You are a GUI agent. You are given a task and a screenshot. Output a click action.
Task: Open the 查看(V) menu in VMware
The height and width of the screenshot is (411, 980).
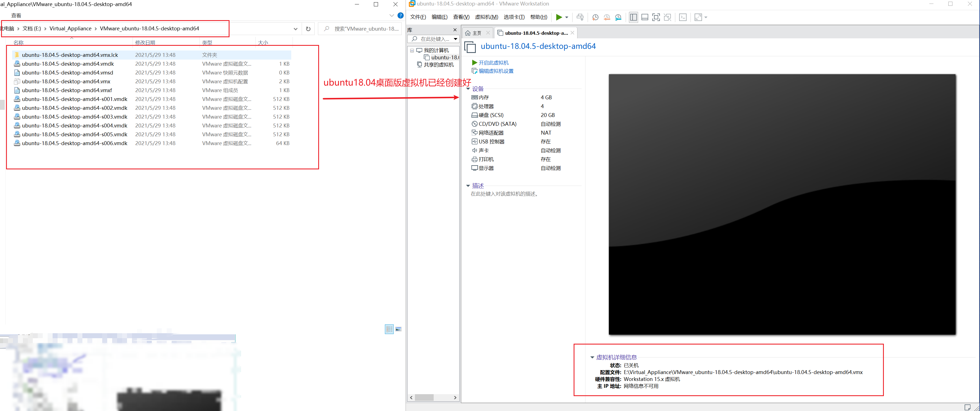coord(461,17)
